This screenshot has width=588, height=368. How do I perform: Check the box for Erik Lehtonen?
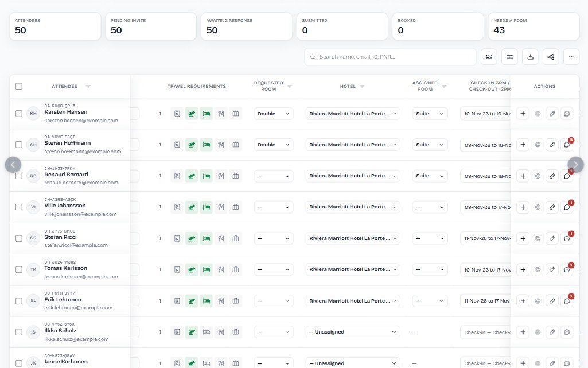(19, 301)
